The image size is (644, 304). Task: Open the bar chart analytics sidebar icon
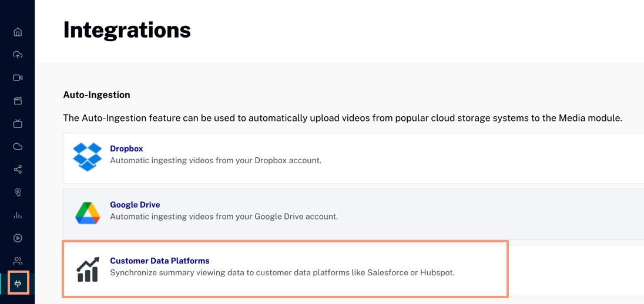(x=18, y=215)
